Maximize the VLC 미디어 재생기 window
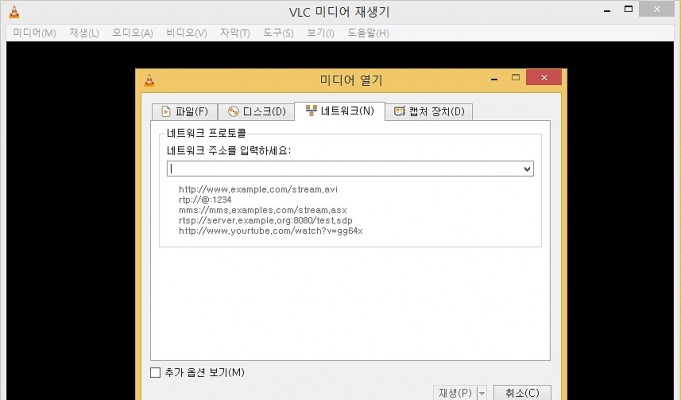The height and width of the screenshot is (400, 681). click(x=628, y=9)
